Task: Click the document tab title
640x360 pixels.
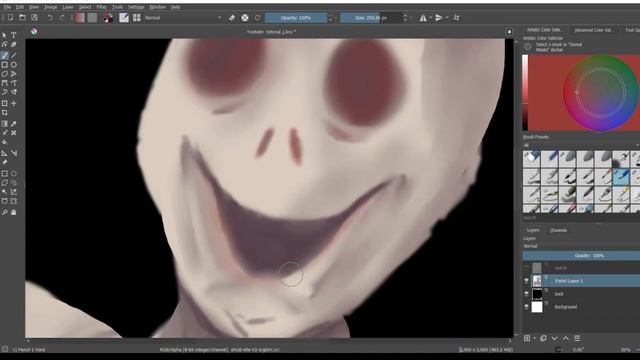Action: pyautogui.click(x=271, y=31)
